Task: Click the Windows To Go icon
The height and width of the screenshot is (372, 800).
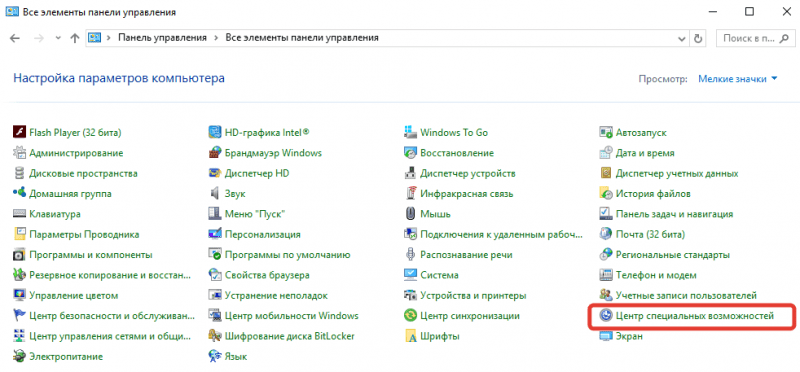Action: point(410,133)
